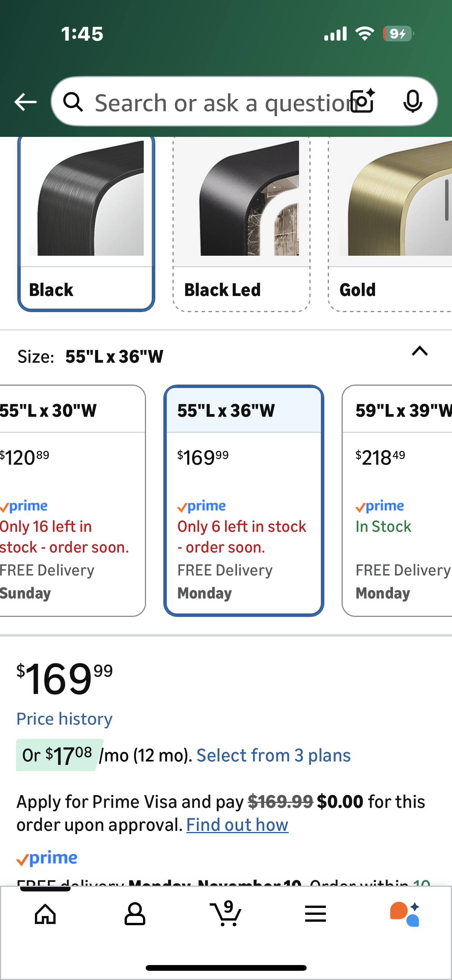
Task: Tap the magnifier search icon
Action: click(x=73, y=102)
